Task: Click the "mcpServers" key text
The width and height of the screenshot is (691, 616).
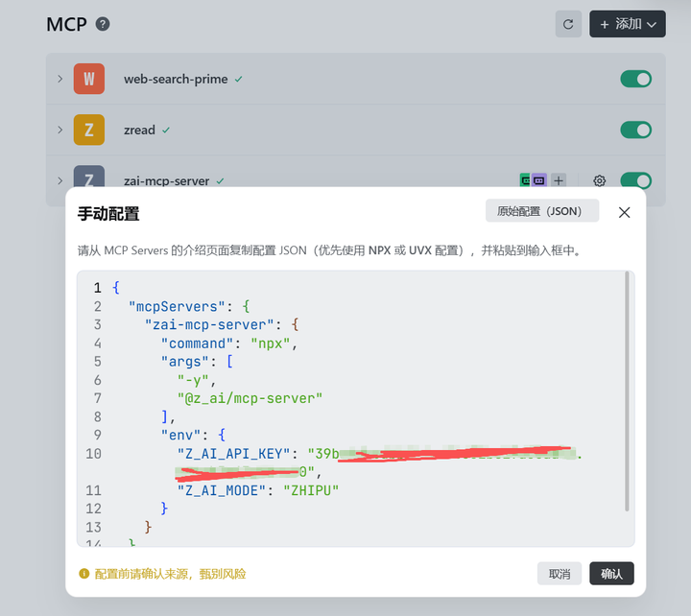Action: click(177, 306)
